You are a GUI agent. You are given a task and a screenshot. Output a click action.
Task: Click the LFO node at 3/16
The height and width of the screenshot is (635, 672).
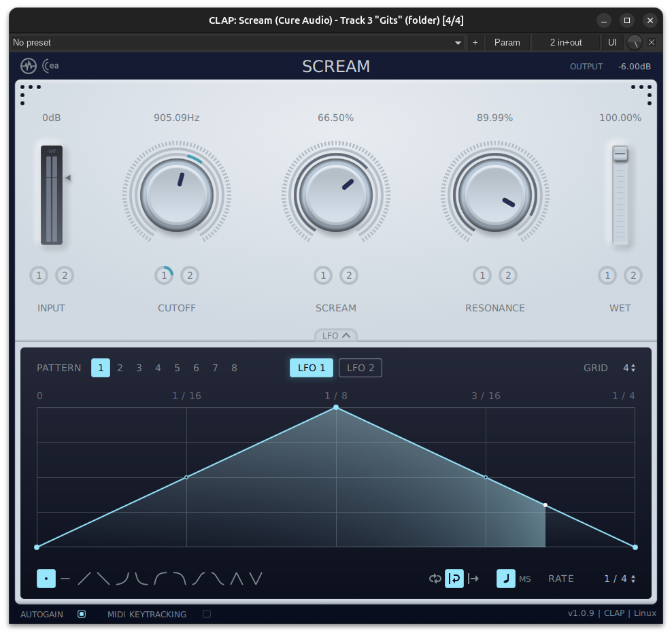[486, 477]
